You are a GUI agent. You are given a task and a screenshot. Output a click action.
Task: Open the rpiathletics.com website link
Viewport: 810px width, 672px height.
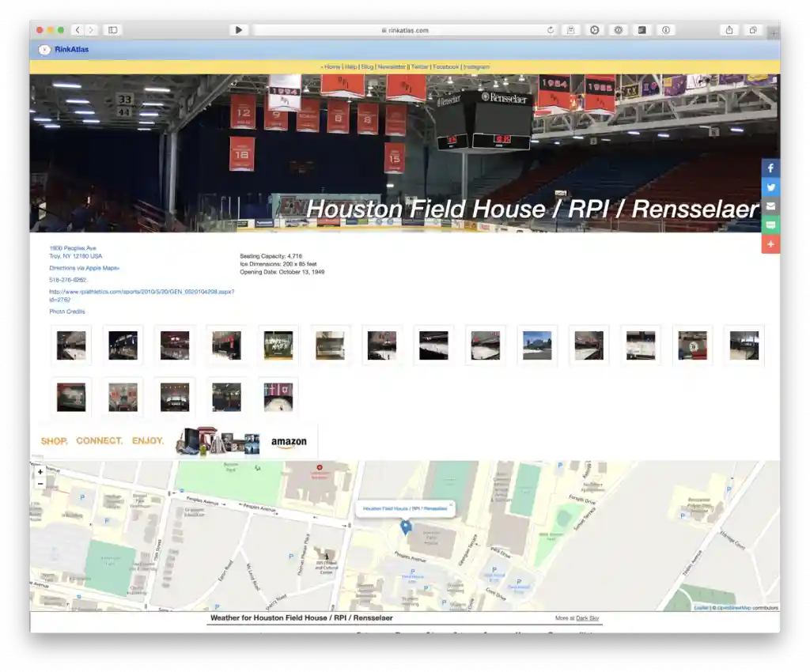(142, 295)
